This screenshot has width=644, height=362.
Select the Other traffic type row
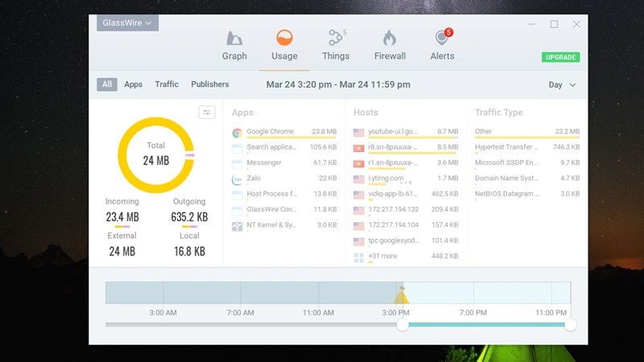pos(527,132)
